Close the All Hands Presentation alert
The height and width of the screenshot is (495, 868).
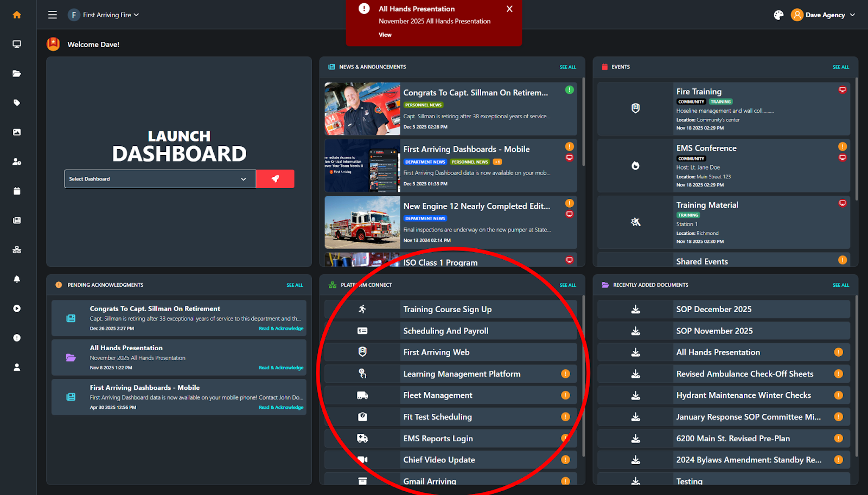(x=509, y=9)
